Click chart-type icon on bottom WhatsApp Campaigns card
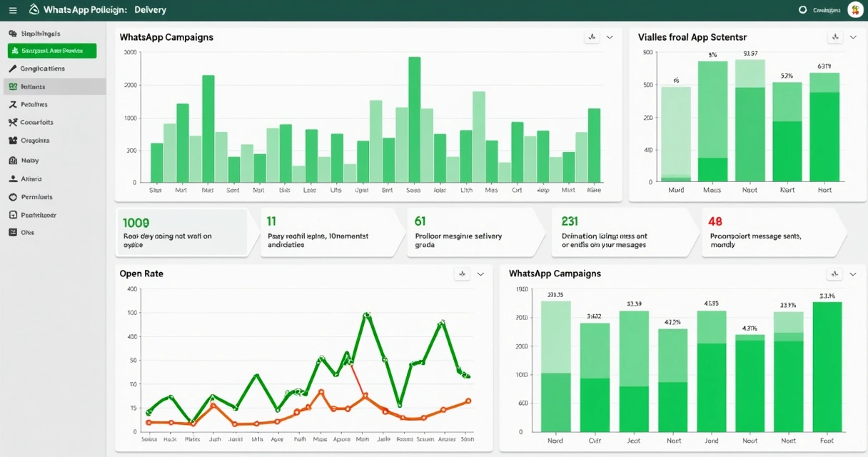Screen dimensions: 868x457 pyautogui.click(x=834, y=273)
